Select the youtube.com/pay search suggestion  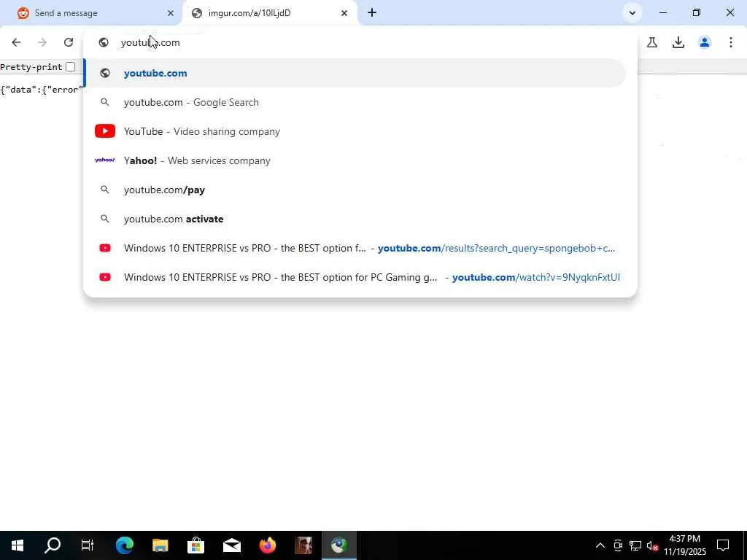coord(355,190)
